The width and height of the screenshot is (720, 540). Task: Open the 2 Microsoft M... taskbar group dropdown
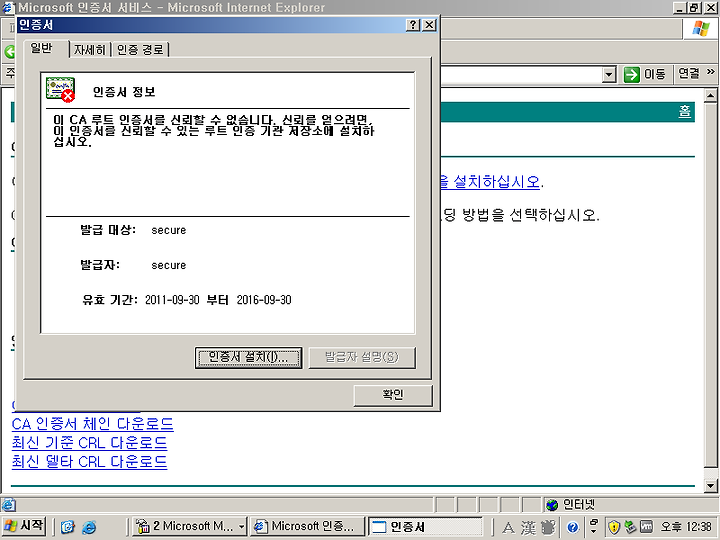(241, 526)
